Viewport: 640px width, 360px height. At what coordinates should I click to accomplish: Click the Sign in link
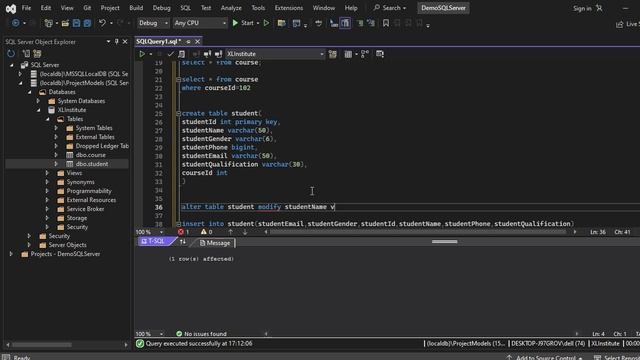pos(582,9)
